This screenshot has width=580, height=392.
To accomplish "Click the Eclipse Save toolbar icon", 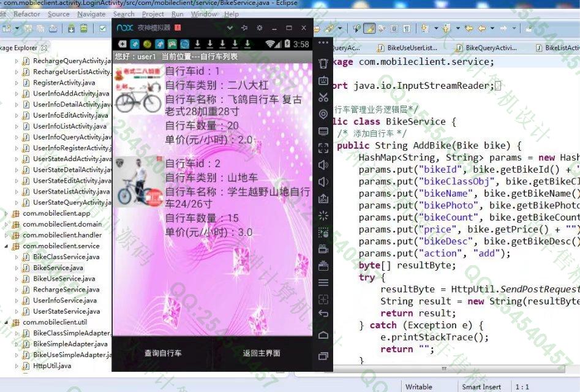I will (28, 28).
